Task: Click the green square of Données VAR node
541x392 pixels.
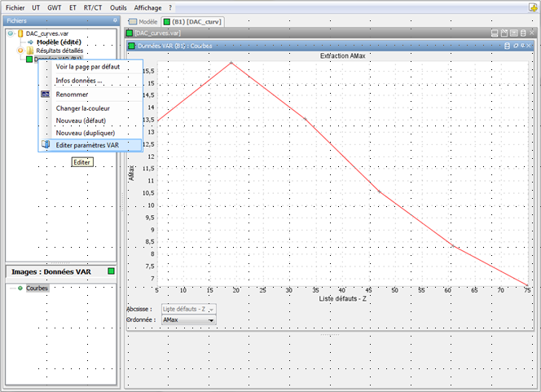Action: coord(29,59)
